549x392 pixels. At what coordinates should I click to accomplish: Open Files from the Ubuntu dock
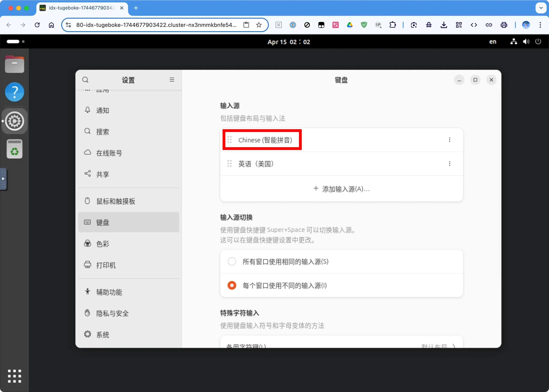tap(15, 64)
